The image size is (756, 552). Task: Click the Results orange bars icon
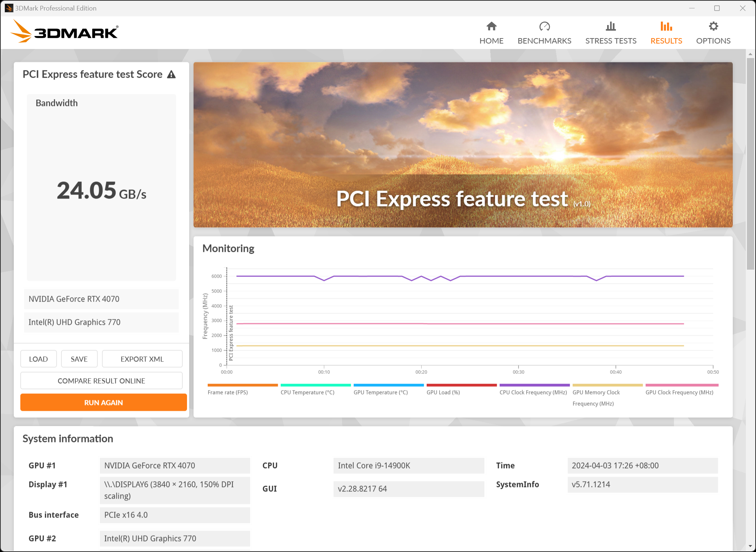(x=666, y=26)
